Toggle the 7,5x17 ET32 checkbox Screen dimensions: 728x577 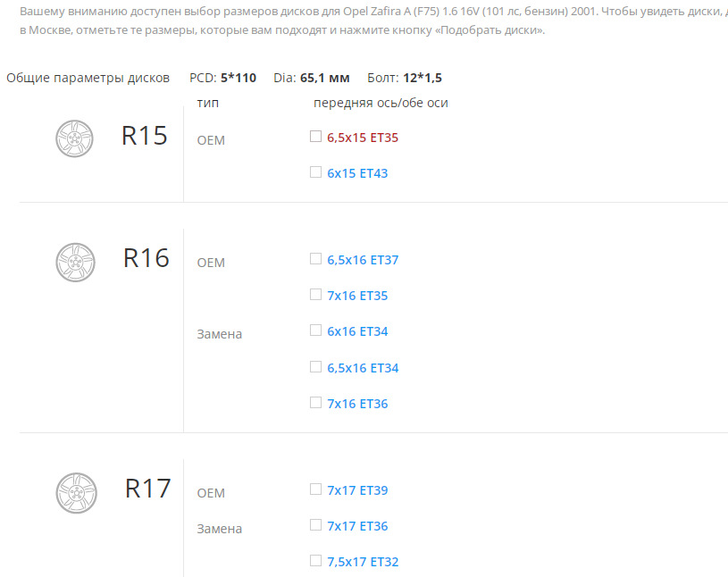click(x=315, y=561)
